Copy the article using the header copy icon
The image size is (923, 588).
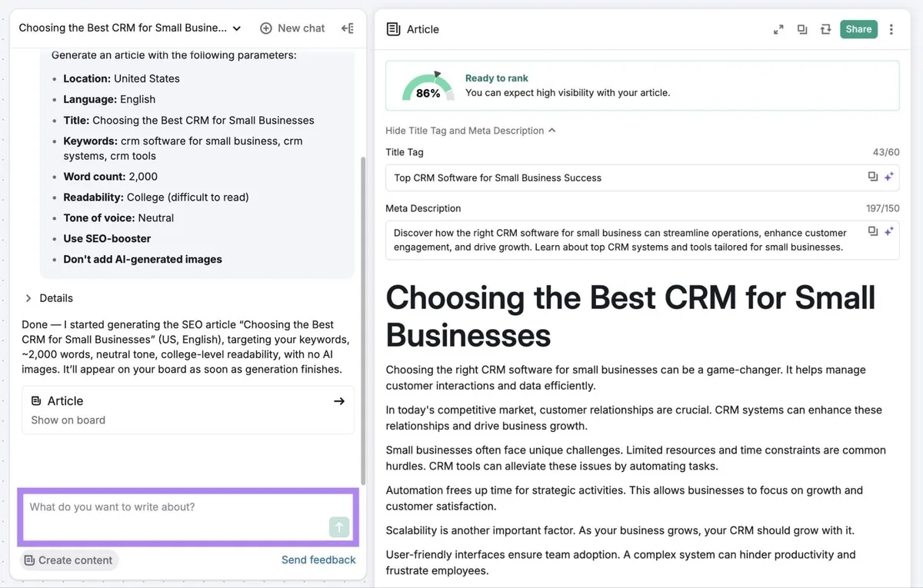pos(802,29)
